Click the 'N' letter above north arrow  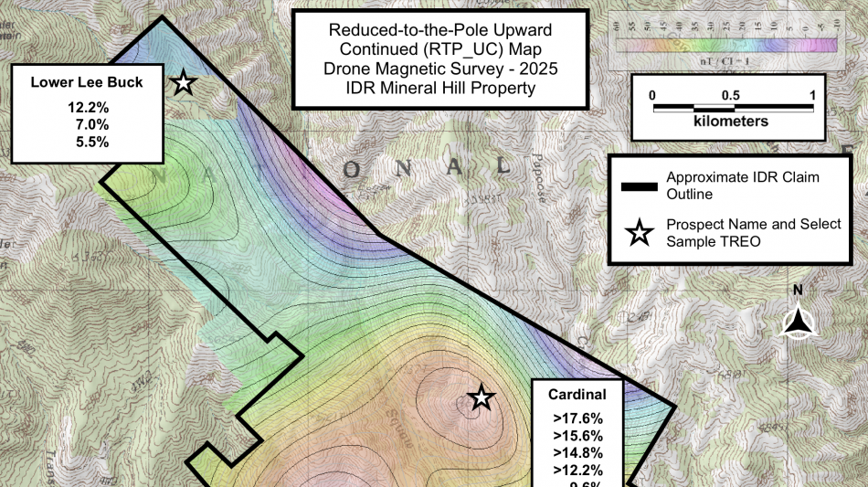tap(798, 290)
